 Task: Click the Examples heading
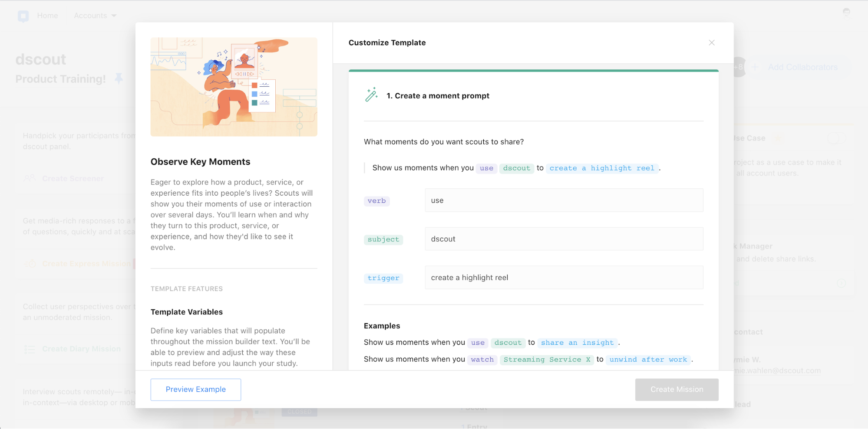coord(382,326)
